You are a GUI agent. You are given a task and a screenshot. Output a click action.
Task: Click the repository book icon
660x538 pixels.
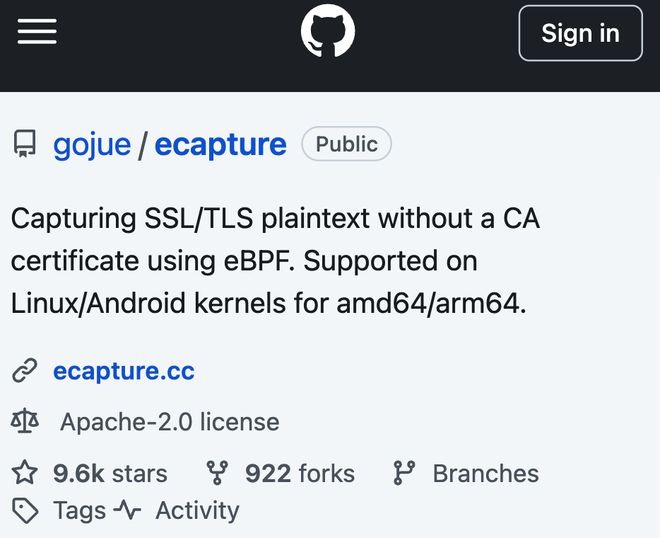coord(25,145)
